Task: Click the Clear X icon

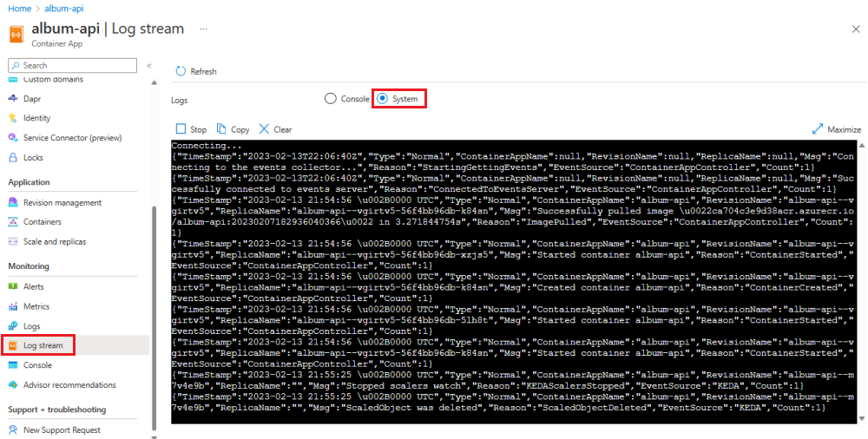Action: (264, 129)
